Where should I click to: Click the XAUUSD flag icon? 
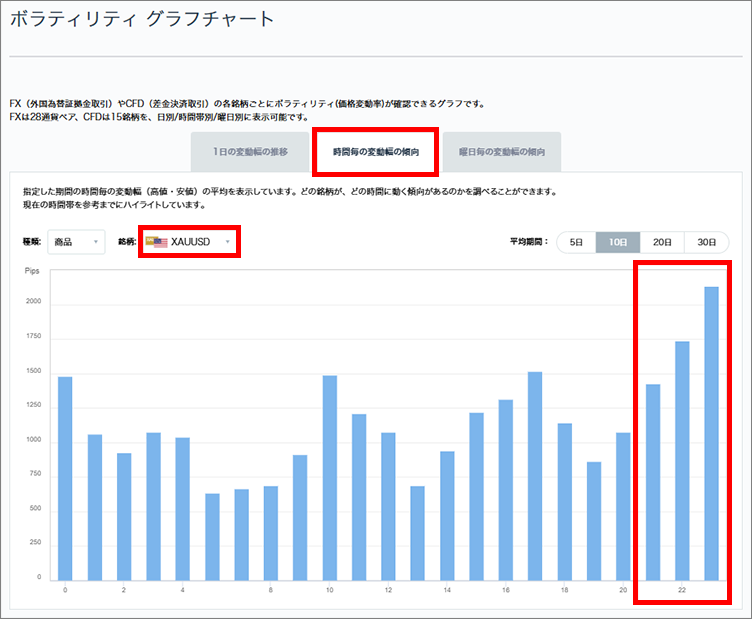tap(158, 242)
